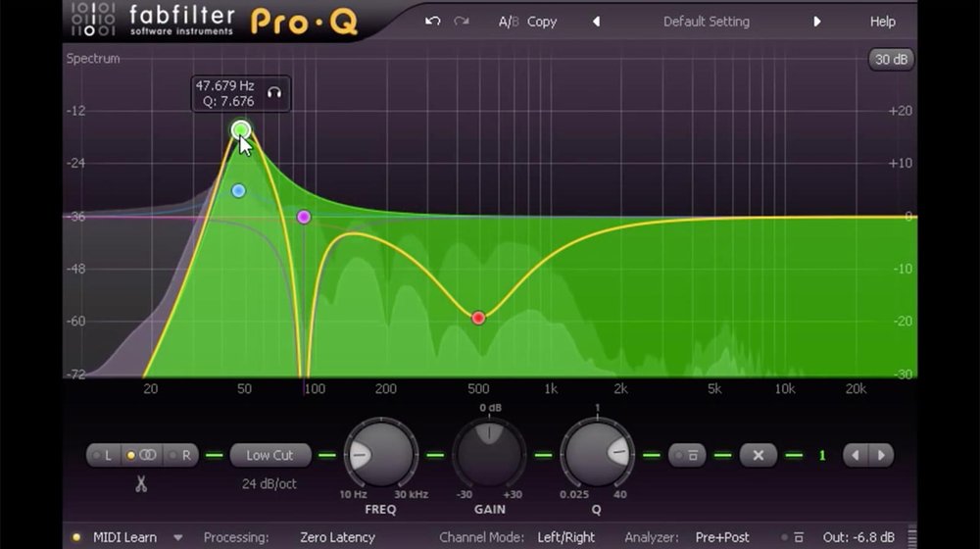980x549 pixels.
Task: Select next band with right arrow
Action: [881, 455]
